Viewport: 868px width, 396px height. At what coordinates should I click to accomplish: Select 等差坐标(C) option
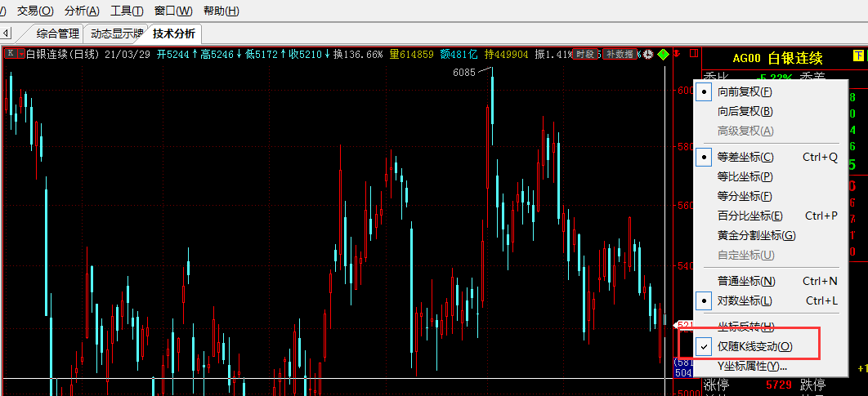click(x=770, y=157)
